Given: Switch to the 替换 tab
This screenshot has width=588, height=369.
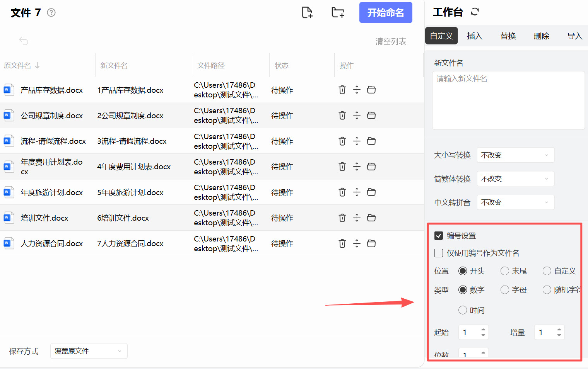Looking at the screenshot, I should (x=508, y=36).
